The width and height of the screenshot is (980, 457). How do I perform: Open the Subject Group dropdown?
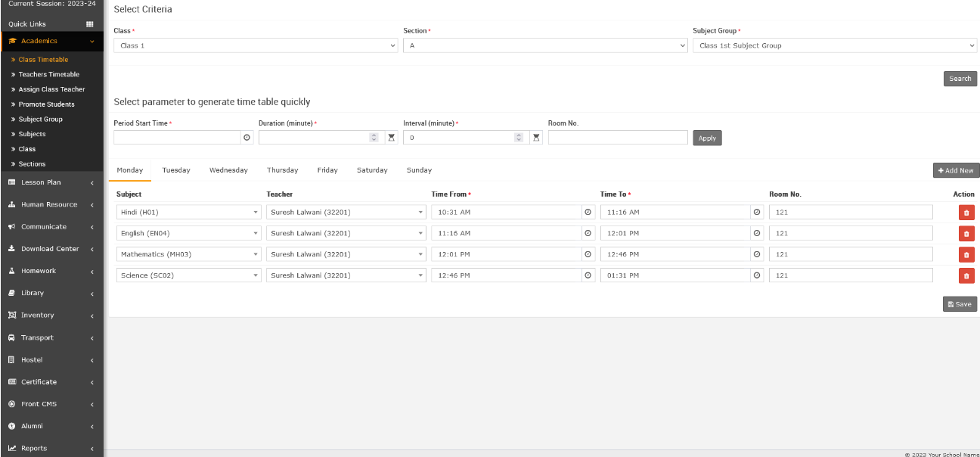click(x=834, y=45)
